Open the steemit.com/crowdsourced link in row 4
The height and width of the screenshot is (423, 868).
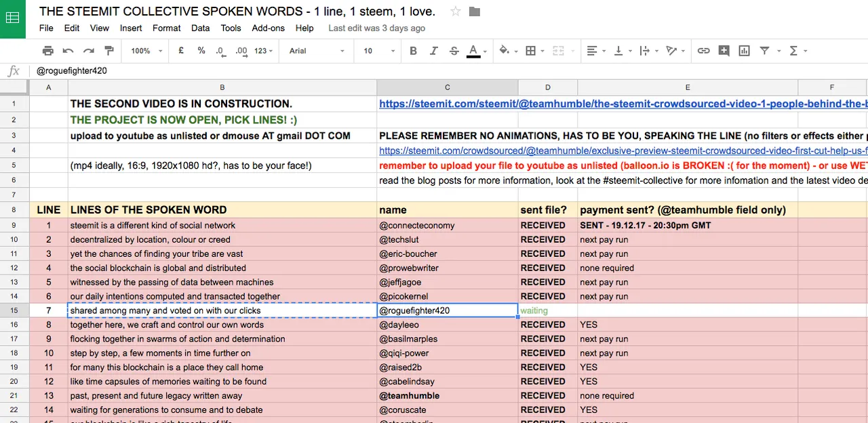point(623,151)
